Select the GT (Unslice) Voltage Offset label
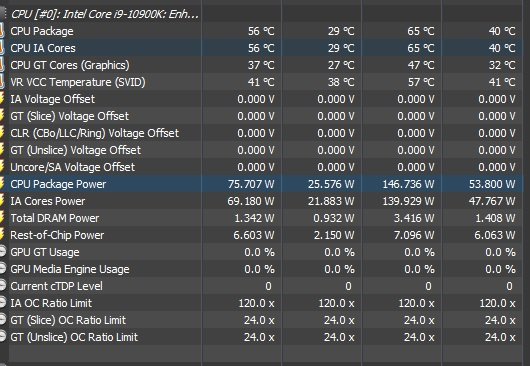Screen dimensions: 530x366 (x=75, y=150)
